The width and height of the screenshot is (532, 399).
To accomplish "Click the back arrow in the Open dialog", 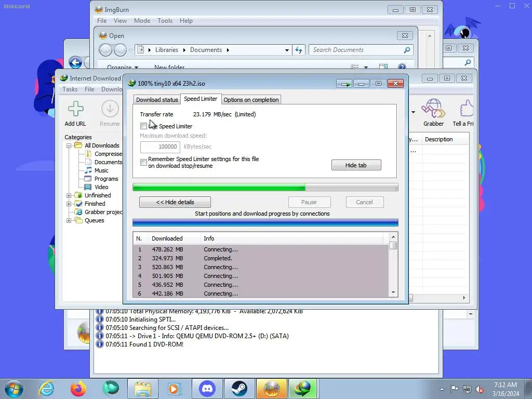I will 105,50.
